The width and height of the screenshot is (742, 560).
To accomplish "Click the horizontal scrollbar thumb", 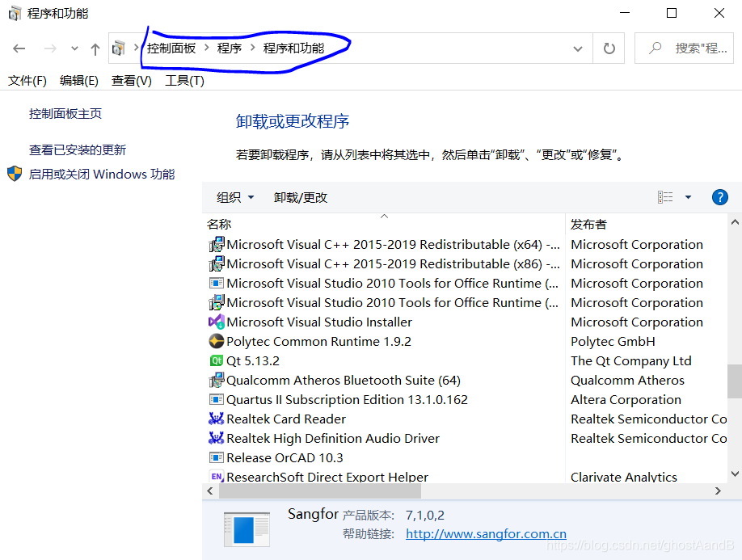I will (x=320, y=491).
